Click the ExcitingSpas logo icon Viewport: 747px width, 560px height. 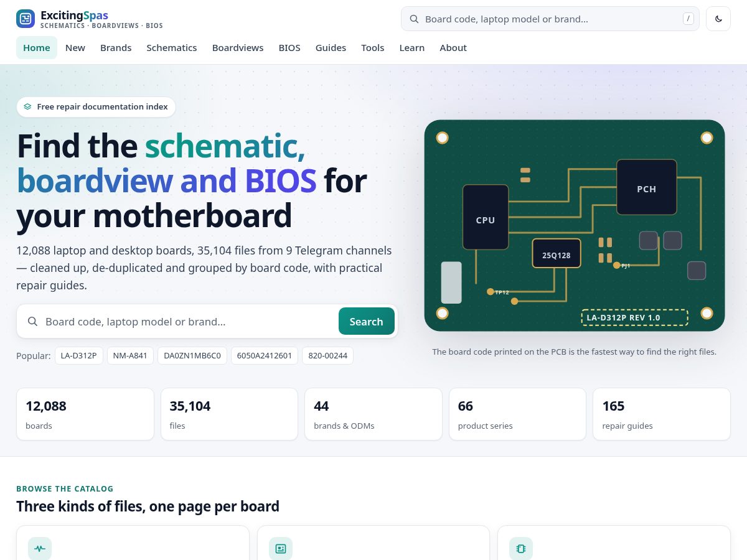pyautogui.click(x=26, y=19)
